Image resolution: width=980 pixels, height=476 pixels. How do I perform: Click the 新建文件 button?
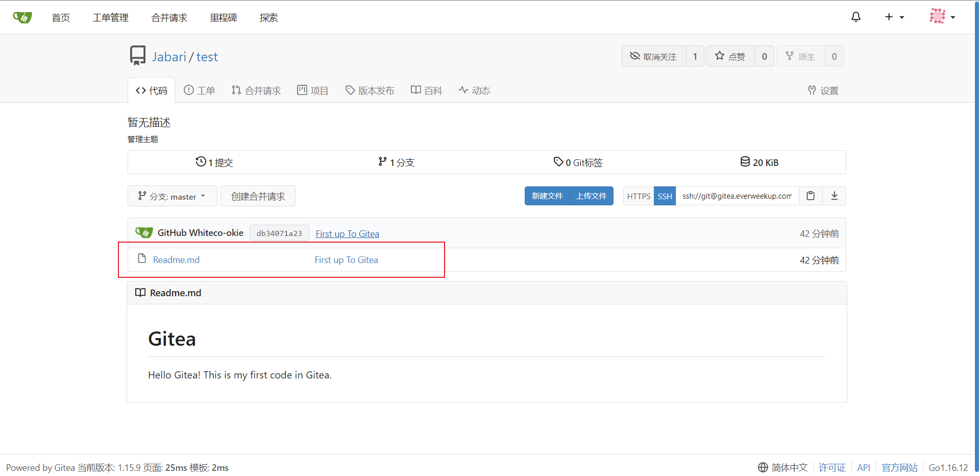click(x=547, y=196)
